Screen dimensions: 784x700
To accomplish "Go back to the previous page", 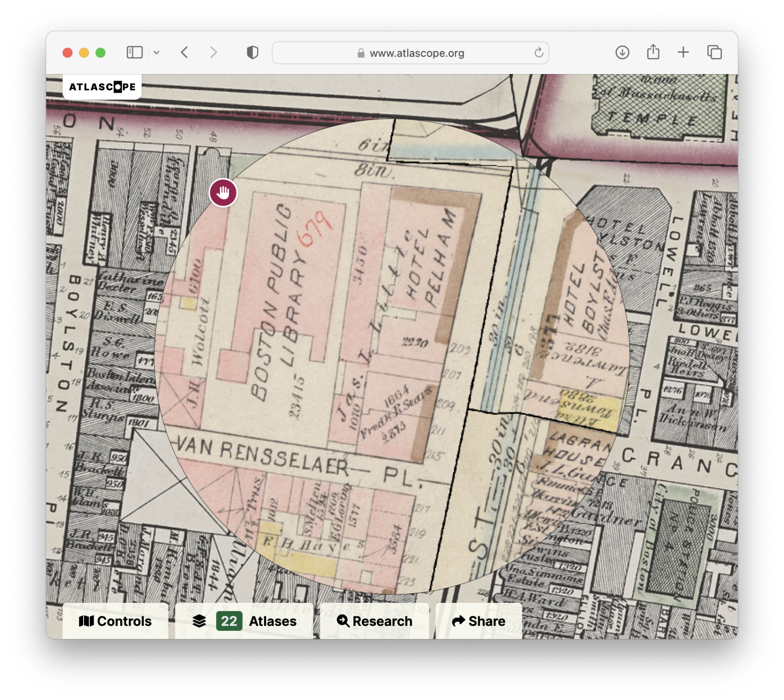I will tap(185, 53).
